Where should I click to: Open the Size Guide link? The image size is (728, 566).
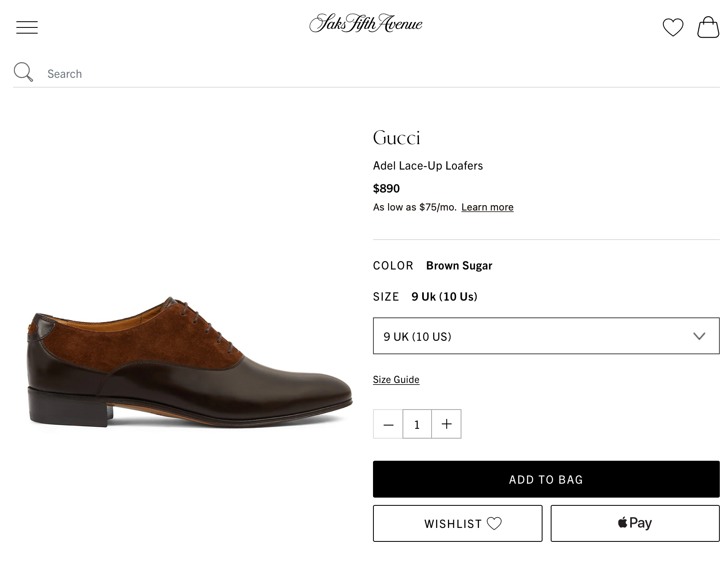396,379
